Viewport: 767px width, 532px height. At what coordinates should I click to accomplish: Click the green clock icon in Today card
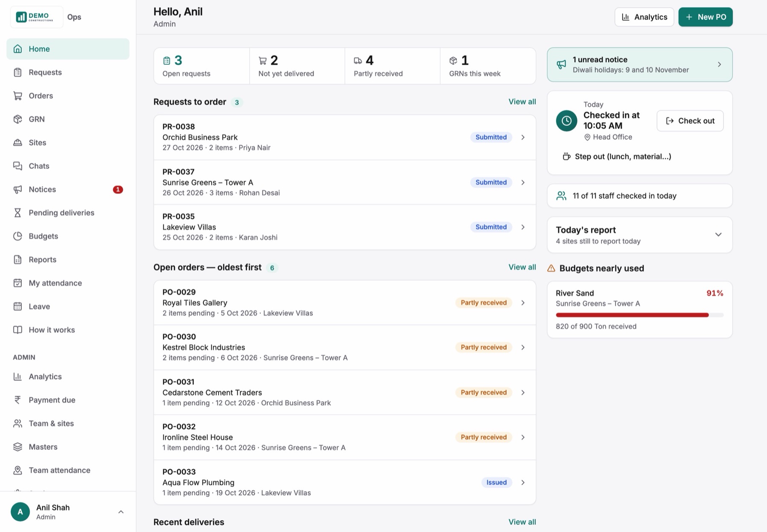(x=566, y=121)
